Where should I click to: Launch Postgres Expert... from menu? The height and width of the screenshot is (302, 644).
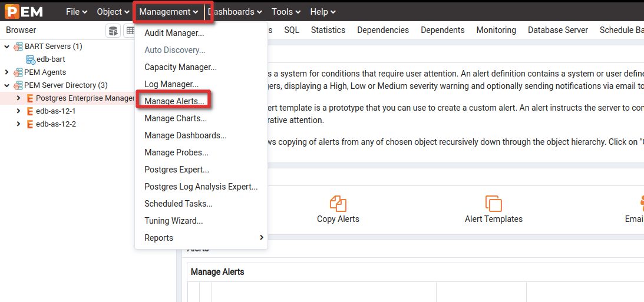click(x=202, y=170)
